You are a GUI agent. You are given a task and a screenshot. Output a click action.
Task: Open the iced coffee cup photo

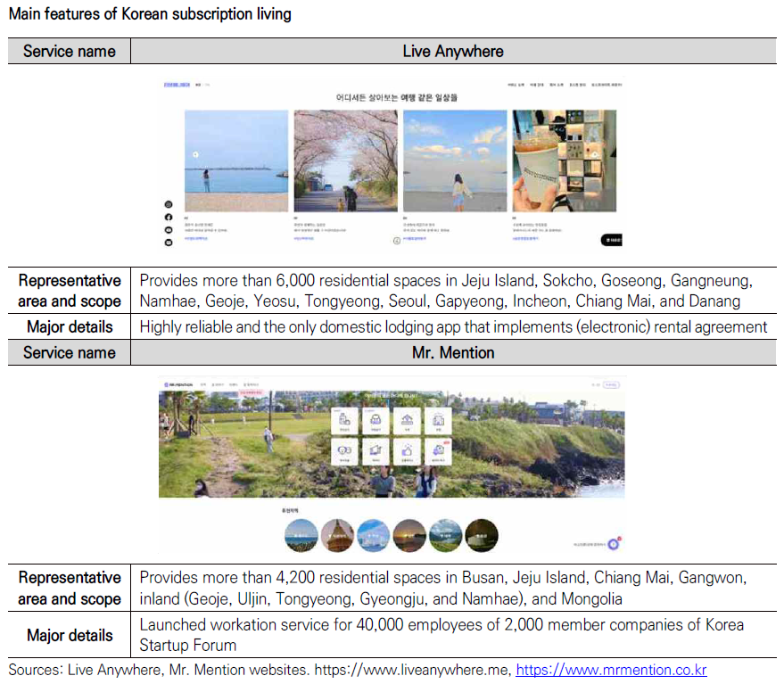point(565,161)
